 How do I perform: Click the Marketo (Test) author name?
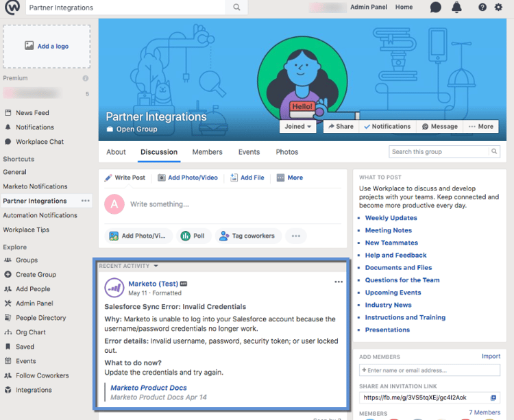[153, 284]
